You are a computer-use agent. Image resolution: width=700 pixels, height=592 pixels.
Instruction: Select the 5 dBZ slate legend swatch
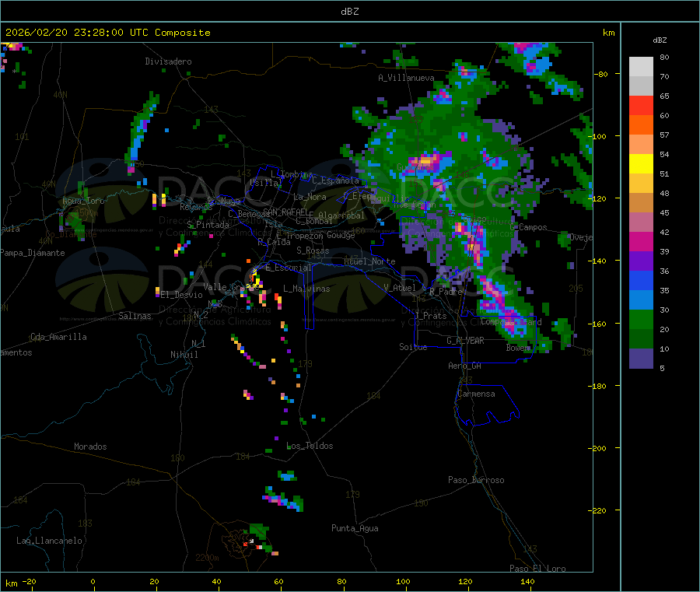click(x=641, y=359)
